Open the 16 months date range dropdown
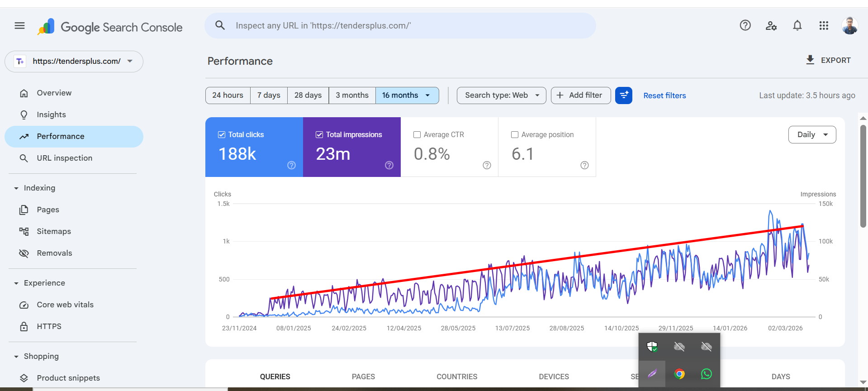Image resolution: width=868 pixels, height=391 pixels. 407,95
